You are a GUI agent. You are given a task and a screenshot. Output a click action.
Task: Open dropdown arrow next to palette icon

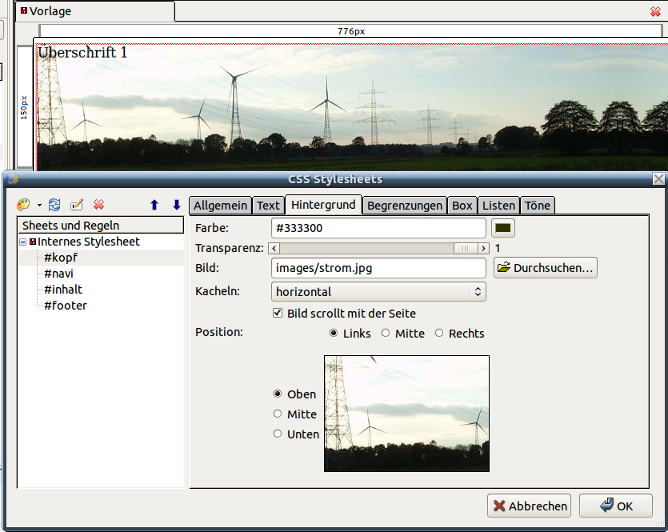click(x=40, y=205)
